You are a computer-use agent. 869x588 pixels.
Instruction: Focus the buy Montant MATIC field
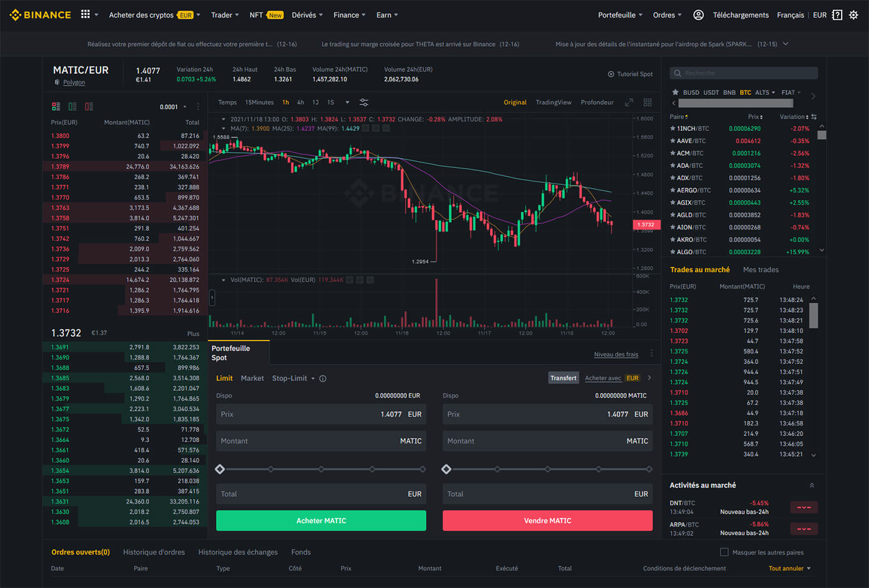(321, 441)
